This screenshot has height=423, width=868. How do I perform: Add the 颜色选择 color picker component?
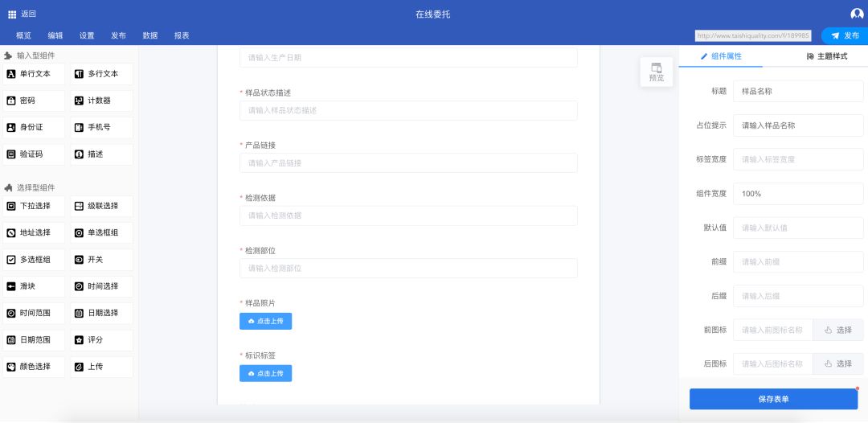tap(34, 367)
